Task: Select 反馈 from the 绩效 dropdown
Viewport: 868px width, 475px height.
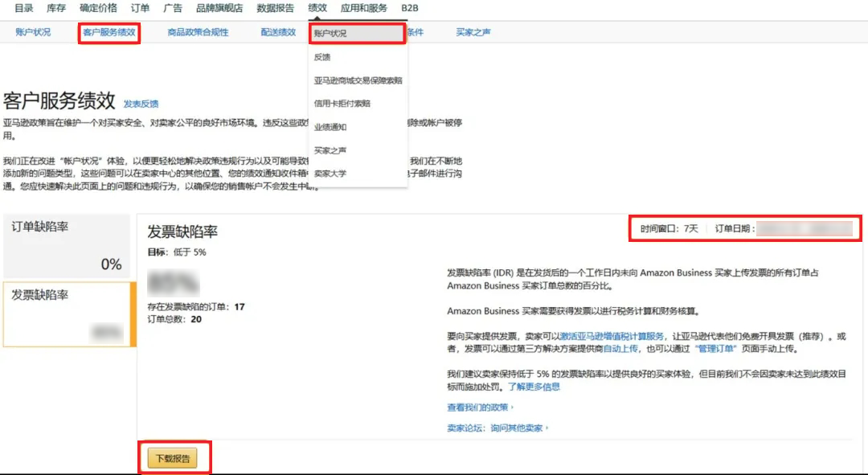Action: click(x=323, y=57)
